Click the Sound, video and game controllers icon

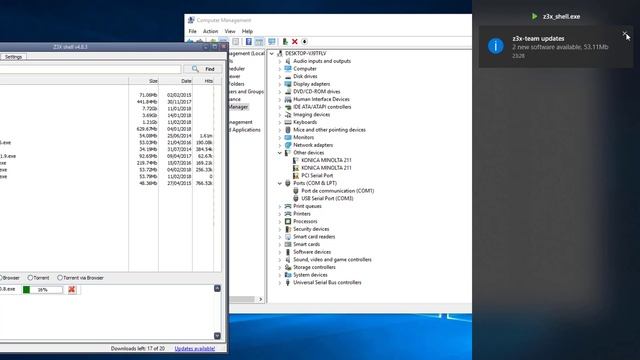point(288,259)
